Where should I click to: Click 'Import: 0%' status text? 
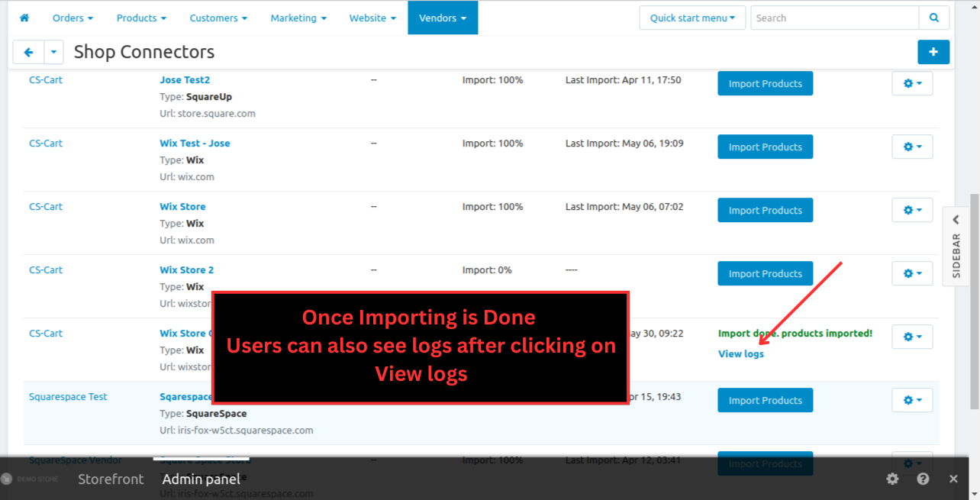[487, 269]
